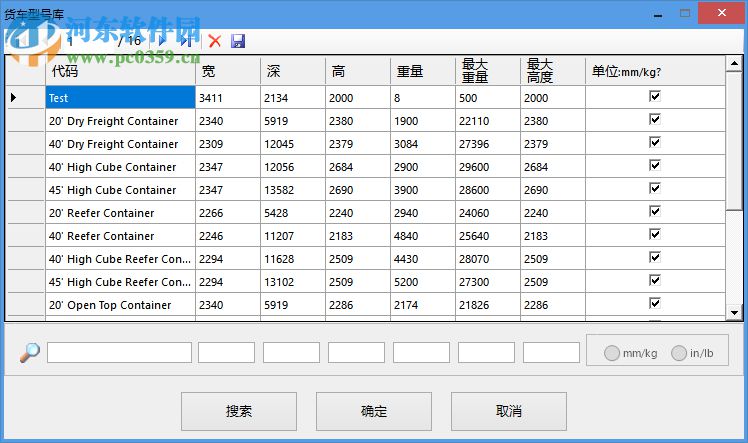Viewport: 748px width, 443px height.
Task: Click the magnifying glass search icon
Action: [x=30, y=352]
